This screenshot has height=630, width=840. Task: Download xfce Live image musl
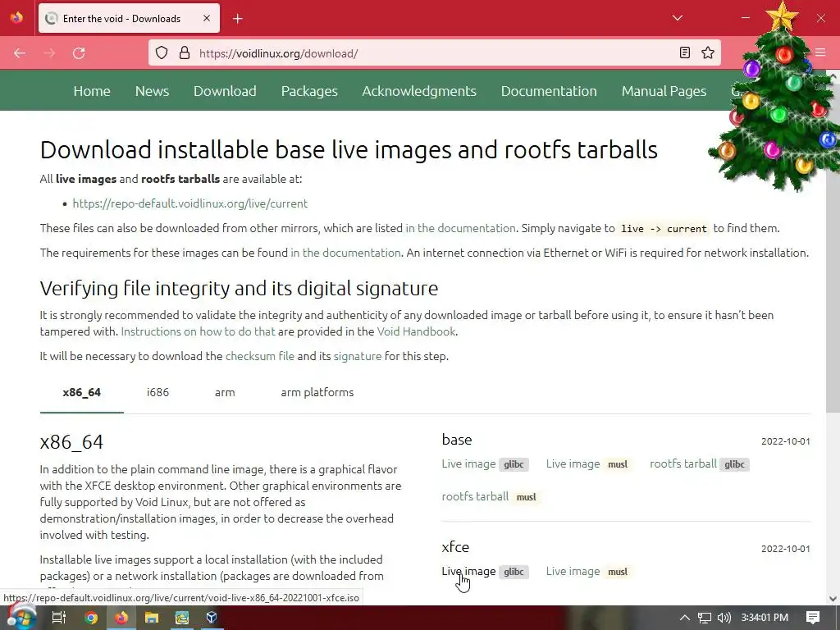[x=589, y=572]
